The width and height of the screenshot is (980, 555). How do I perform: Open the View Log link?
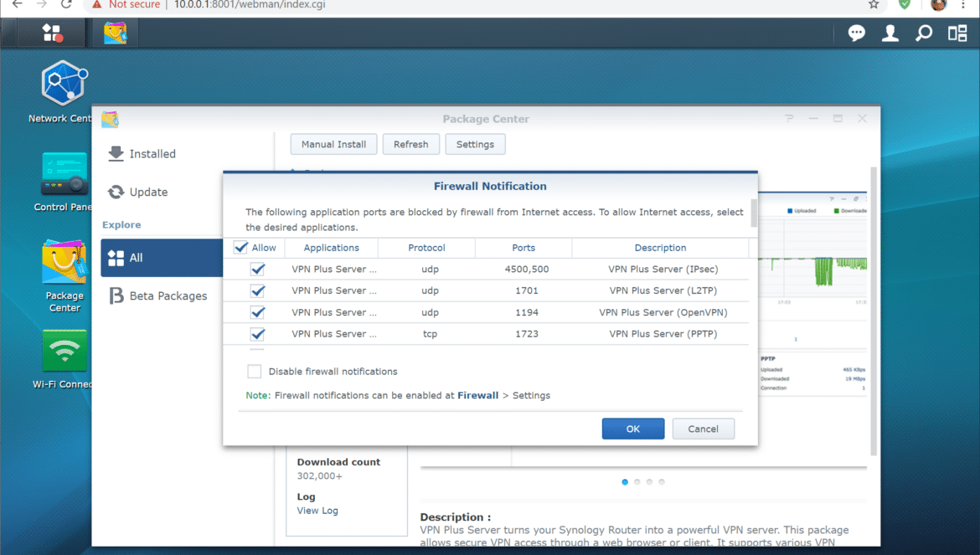pyautogui.click(x=317, y=511)
